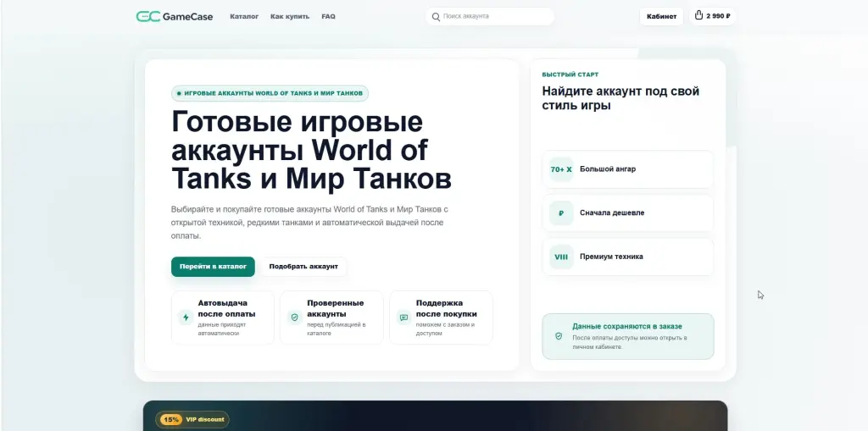Screen dimensions: 868x431
Task: Click the cart bag icon
Action: (x=699, y=15)
